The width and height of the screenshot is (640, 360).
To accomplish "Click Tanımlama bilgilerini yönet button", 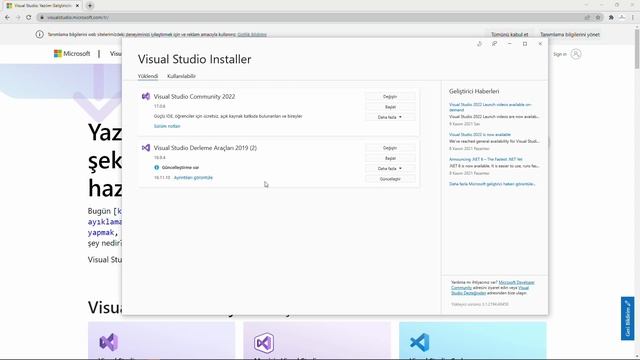I will [570, 35].
